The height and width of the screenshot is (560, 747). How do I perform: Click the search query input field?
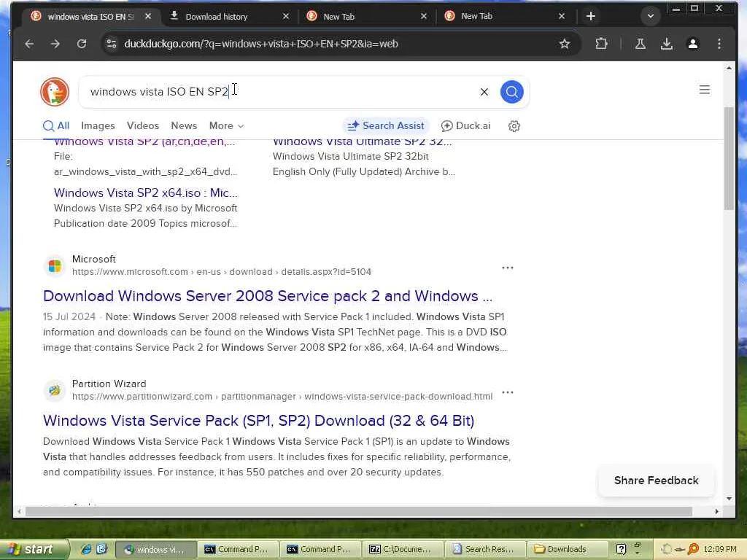pyautogui.click(x=281, y=91)
